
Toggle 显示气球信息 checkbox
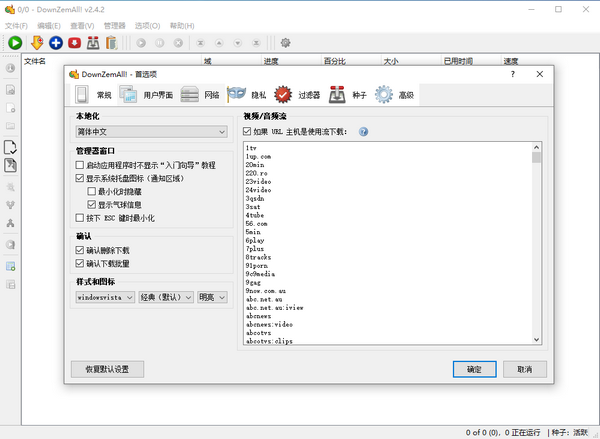(91, 204)
